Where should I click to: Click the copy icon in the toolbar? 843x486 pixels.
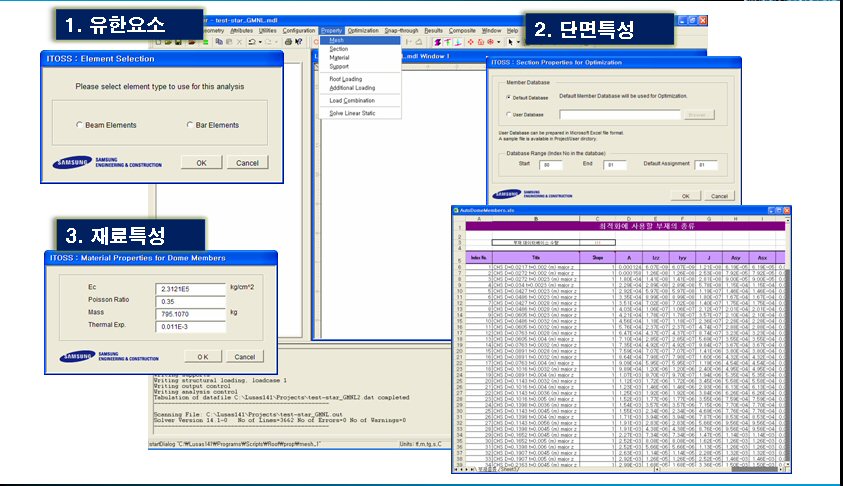tap(218, 41)
